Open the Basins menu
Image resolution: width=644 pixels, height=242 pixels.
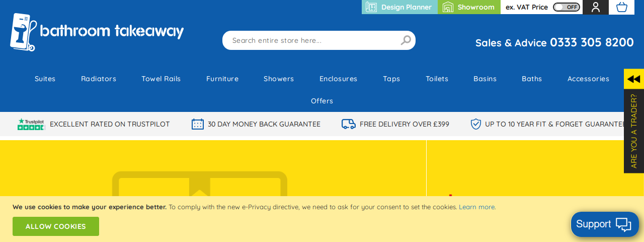[485, 79]
